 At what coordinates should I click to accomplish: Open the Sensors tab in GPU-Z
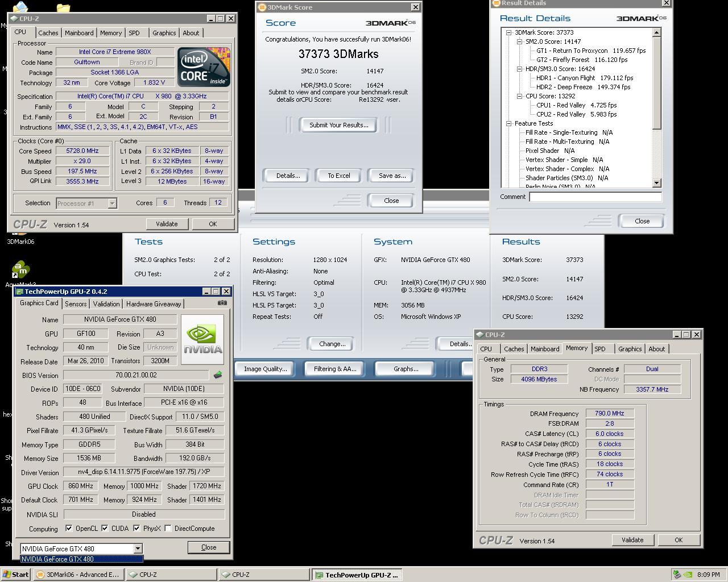pos(76,304)
